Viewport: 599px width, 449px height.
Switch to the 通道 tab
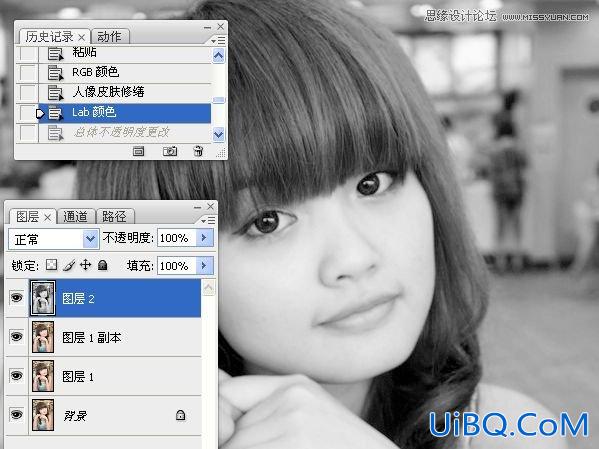(75, 217)
